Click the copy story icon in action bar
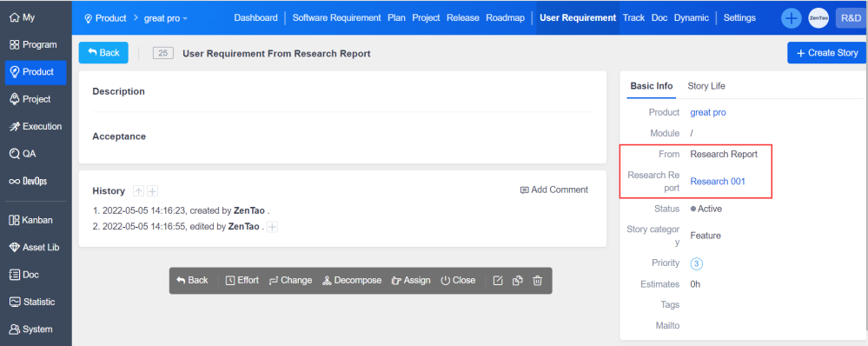 [518, 281]
